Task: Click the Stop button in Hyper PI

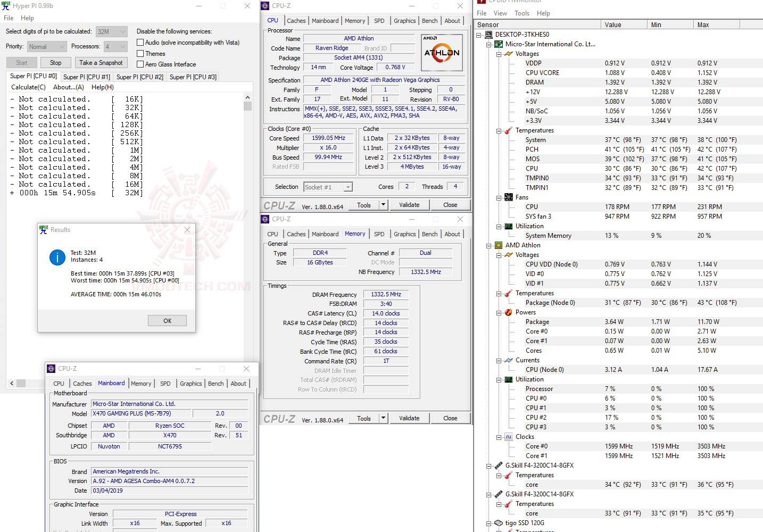Action: 56,63
